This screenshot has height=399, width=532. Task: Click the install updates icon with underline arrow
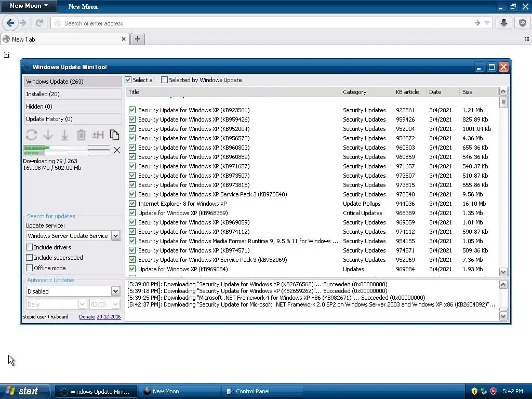click(64, 135)
